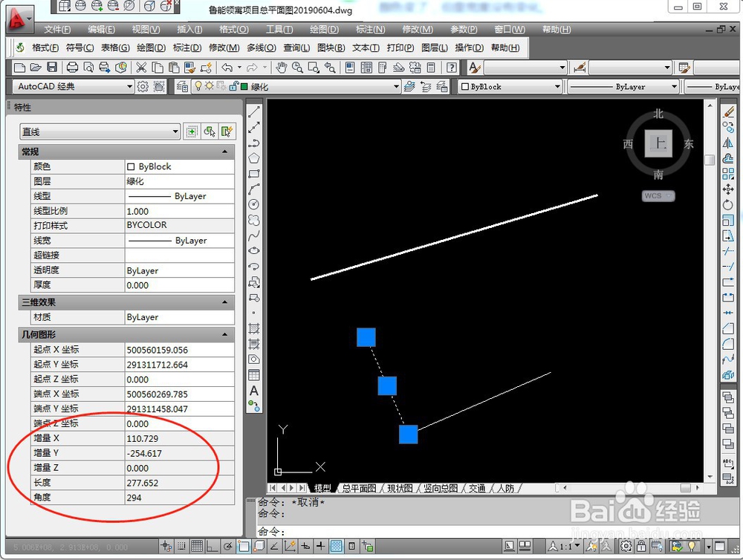Select the Move tool in modify toolbar
The width and height of the screenshot is (743, 560).
(x=728, y=189)
